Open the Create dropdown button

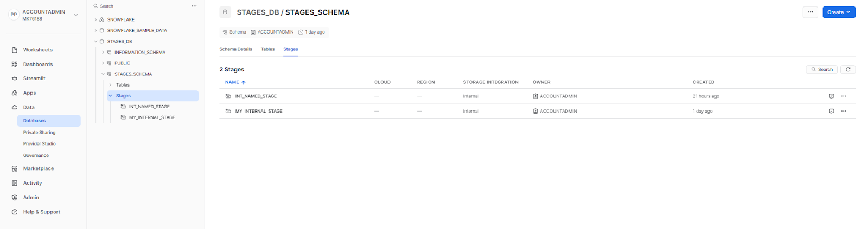point(839,12)
